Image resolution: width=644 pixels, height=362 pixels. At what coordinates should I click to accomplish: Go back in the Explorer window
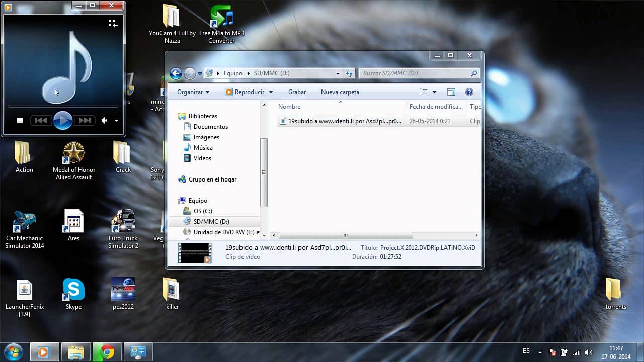click(176, 73)
